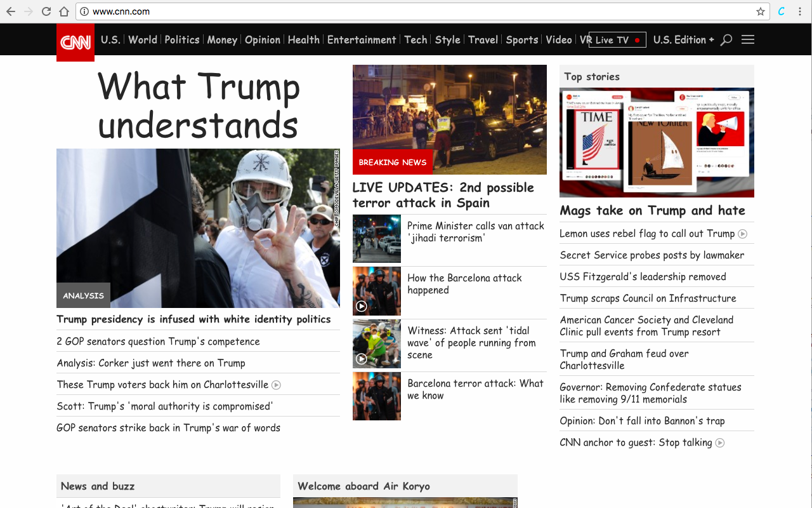Open the ANALYSIS lead photo
This screenshot has height=508, width=812.
(x=198, y=228)
